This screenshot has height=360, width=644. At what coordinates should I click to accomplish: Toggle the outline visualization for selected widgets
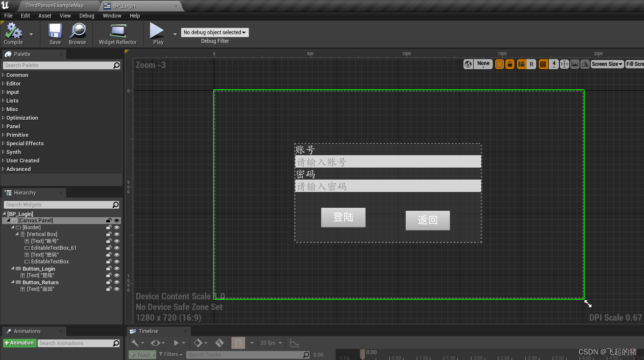pyautogui.click(x=500, y=64)
